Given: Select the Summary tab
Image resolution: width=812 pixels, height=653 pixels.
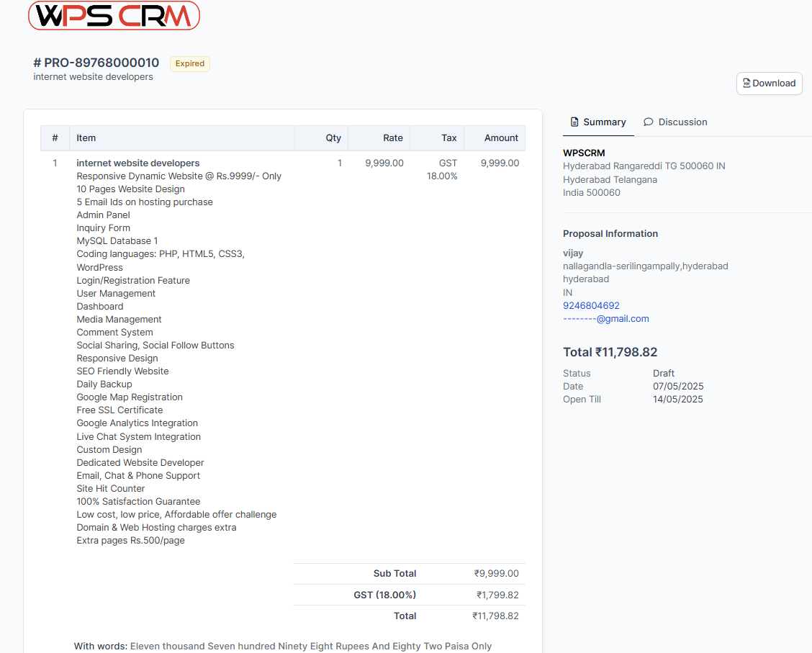Looking at the screenshot, I should pos(604,122).
